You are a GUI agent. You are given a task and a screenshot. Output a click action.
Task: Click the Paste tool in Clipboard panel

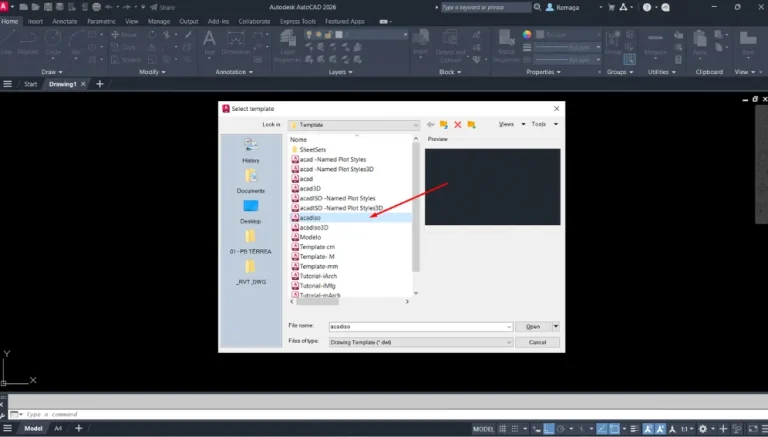click(x=700, y=43)
